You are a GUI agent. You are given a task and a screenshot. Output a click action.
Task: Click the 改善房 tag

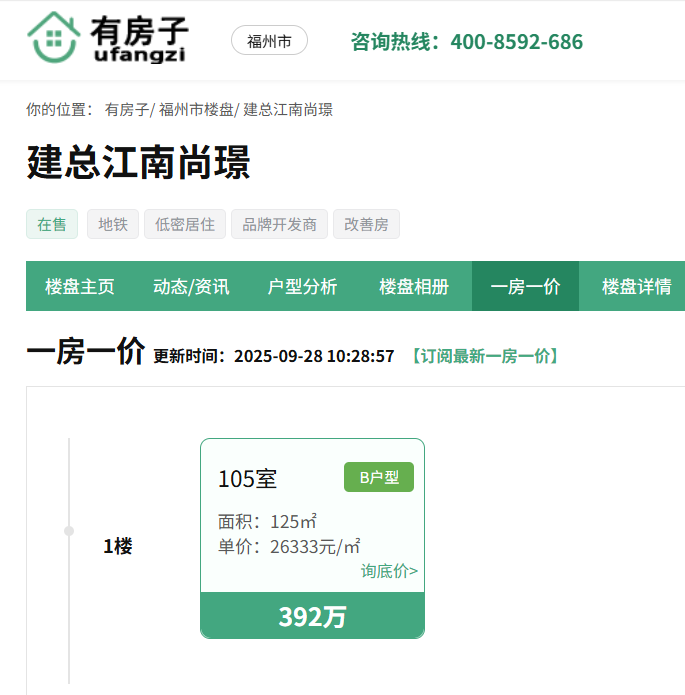pos(366,224)
